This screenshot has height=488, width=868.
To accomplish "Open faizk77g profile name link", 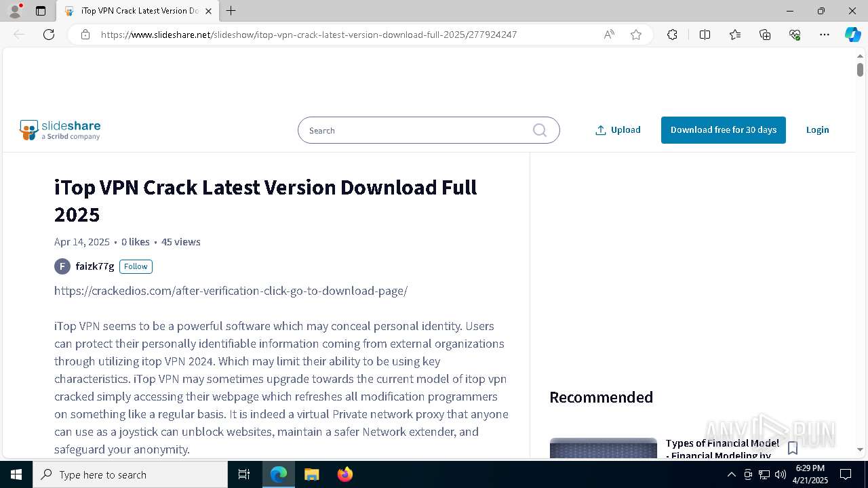I will click(x=95, y=266).
